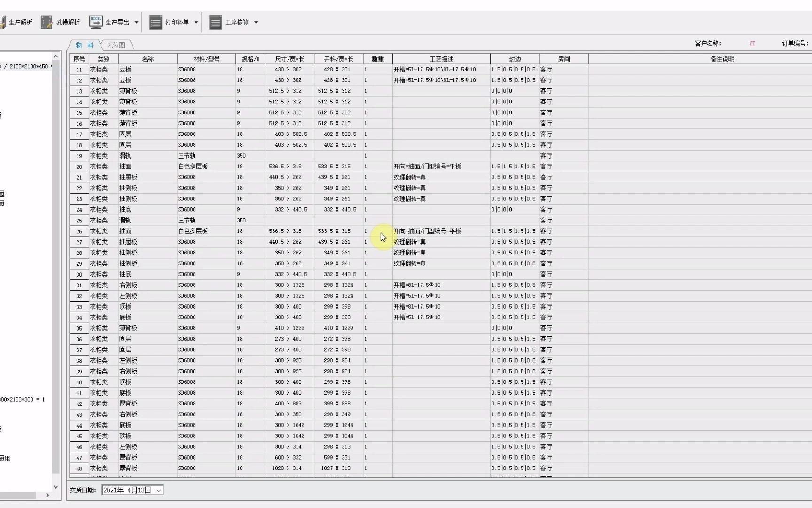Click 右侧板 in row 43

coord(128,414)
